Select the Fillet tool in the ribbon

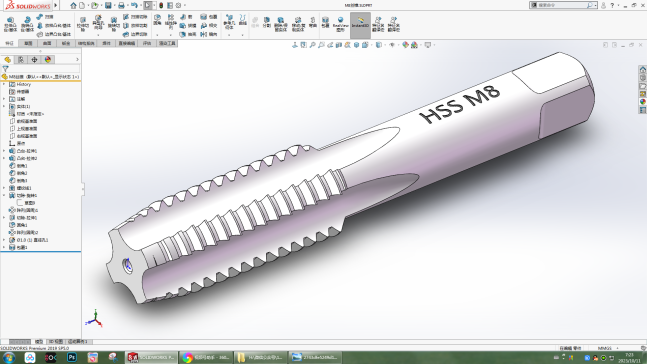pyautogui.click(x=157, y=20)
